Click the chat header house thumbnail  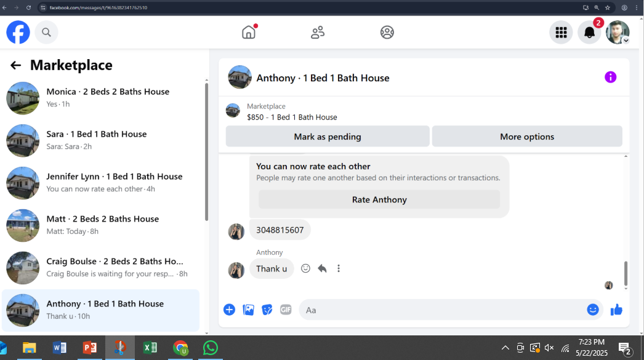point(240,77)
